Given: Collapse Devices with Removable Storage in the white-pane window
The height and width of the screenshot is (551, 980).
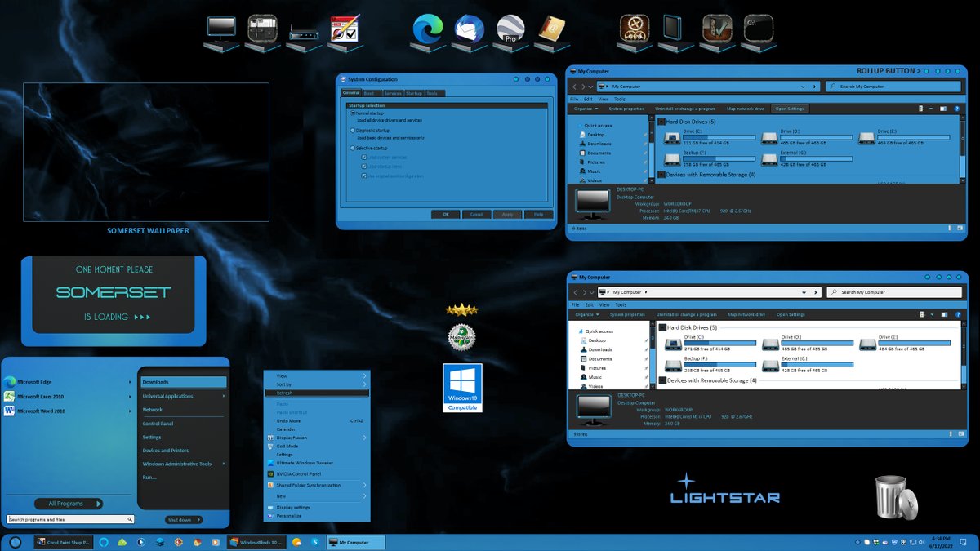Looking at the screenshot, I should pos(662,380).
